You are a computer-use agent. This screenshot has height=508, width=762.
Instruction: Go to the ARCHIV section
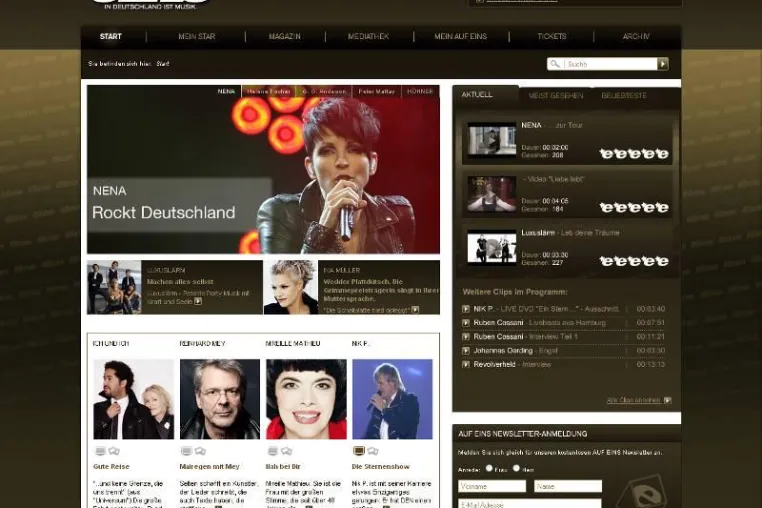(636, 36)
